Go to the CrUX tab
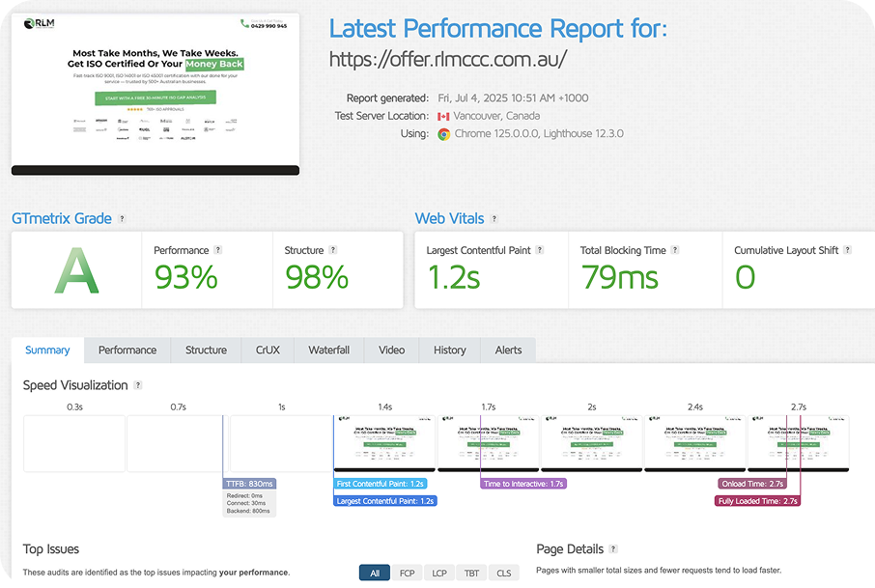Image resolution: width=875 pixels, height=588 pixels. [x=268, y=350]
